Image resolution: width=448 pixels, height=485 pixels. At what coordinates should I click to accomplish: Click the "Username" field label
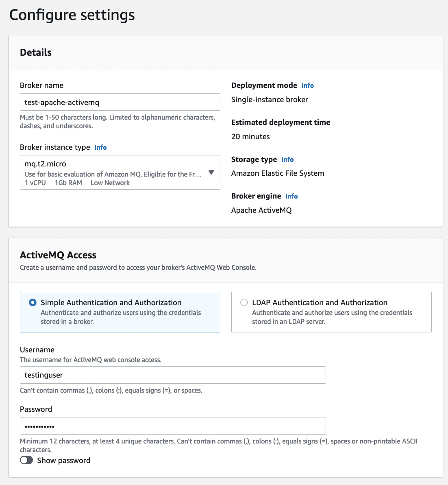click(x=37, y=350)
